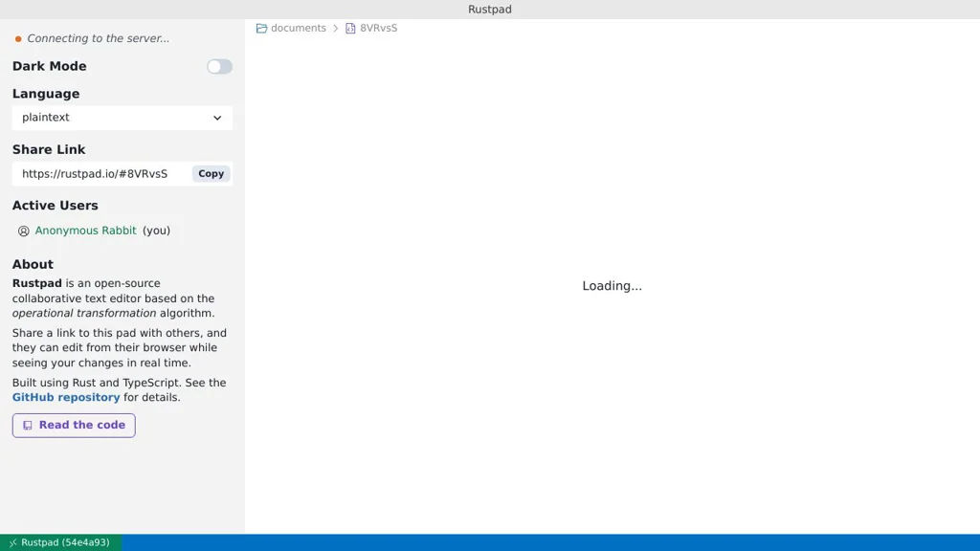Click the breadcrumb chevron after documents
The width and height of the screenshot is (980, 551).
336,28
